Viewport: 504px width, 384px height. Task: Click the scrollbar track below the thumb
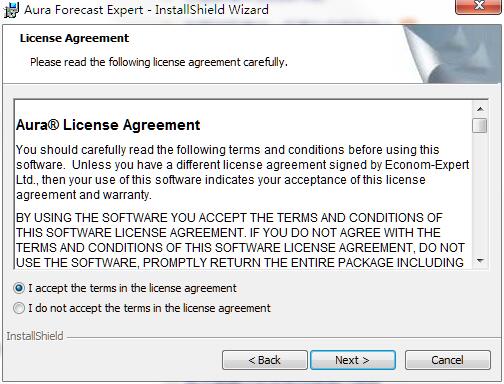coord(480,193)
